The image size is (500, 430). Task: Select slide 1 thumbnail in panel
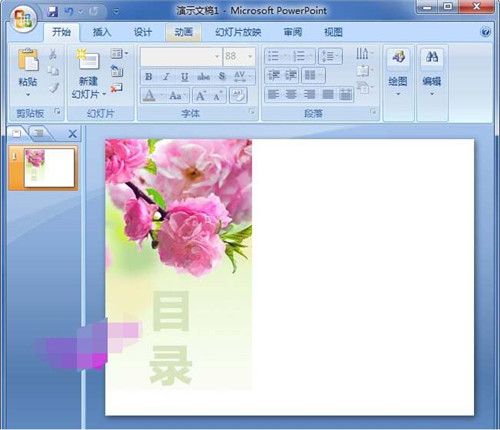tap(49, 168)
